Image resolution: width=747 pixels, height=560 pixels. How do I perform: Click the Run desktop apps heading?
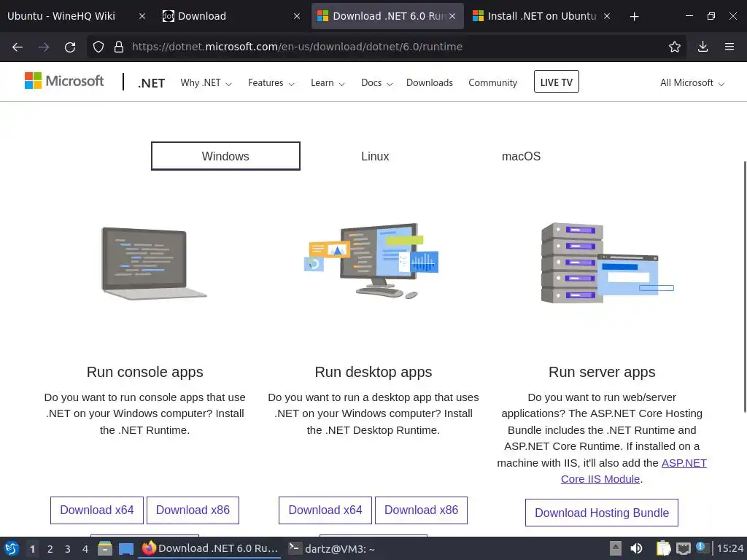(373, 372)
